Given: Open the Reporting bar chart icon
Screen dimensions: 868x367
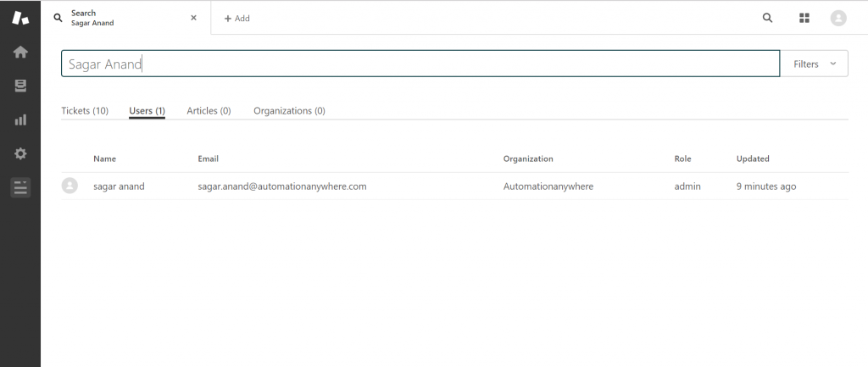Looking at the screenshot, I should point(20,120).
